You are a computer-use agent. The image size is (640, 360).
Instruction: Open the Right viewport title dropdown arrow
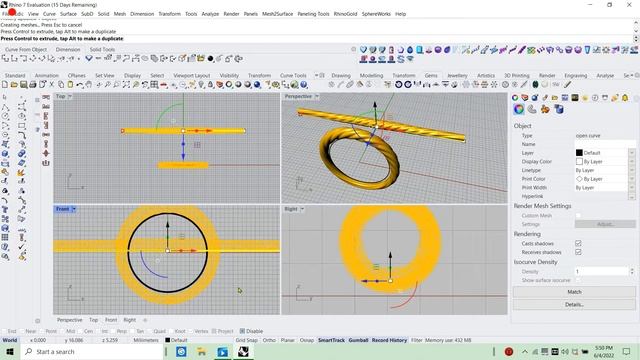(x=302, y=209)
